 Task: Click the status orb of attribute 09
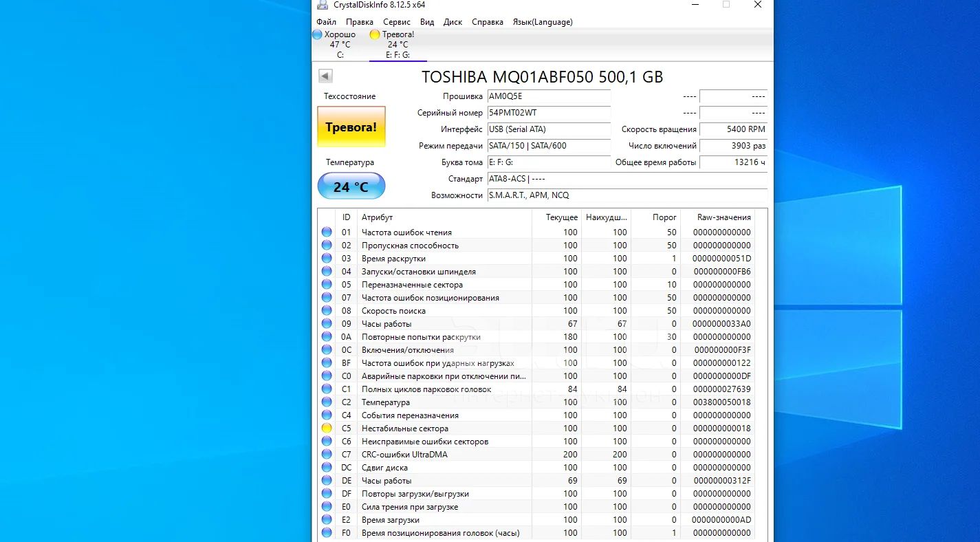click(x=327, y=323)
